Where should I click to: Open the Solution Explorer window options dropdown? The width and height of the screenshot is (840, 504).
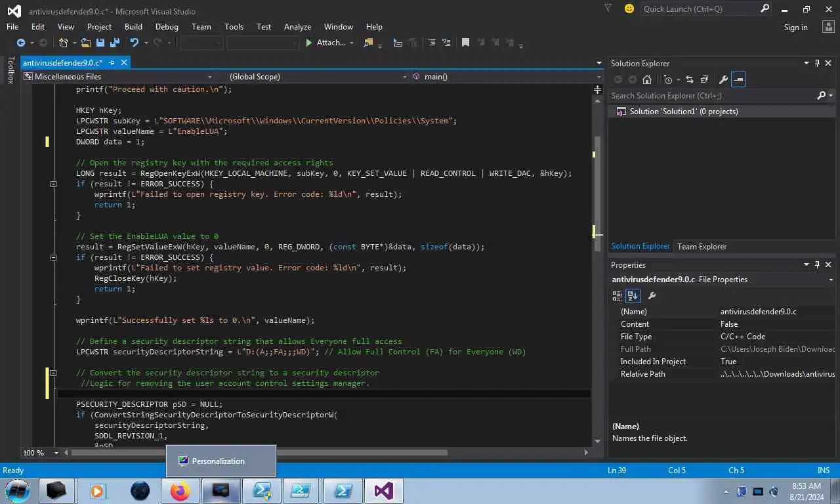(x=807, y=63)
